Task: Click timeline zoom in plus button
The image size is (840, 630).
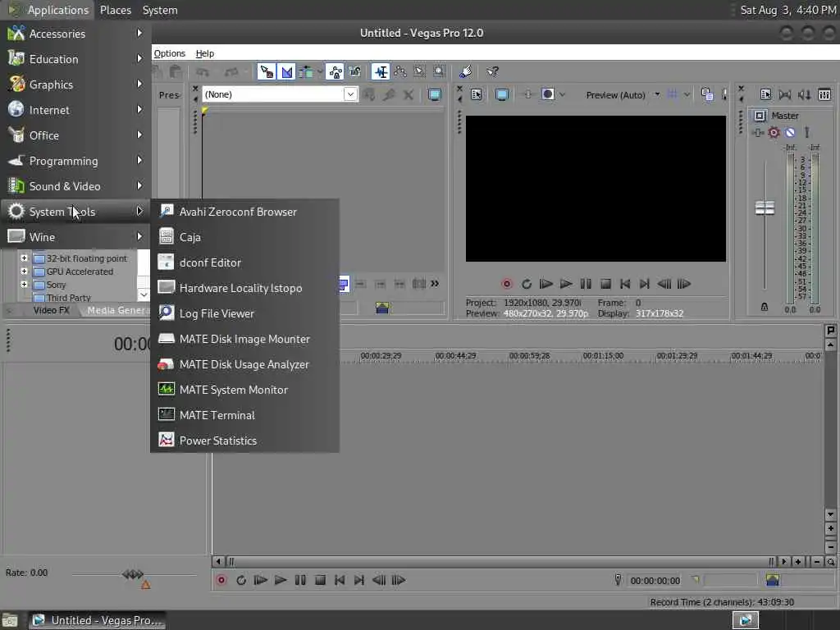Action: (797, 561)
